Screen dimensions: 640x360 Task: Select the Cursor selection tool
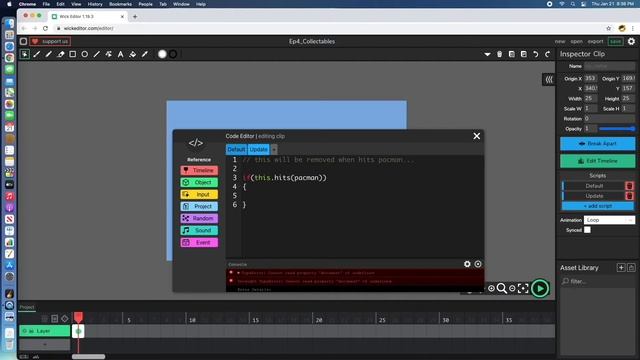coord(24,54)
